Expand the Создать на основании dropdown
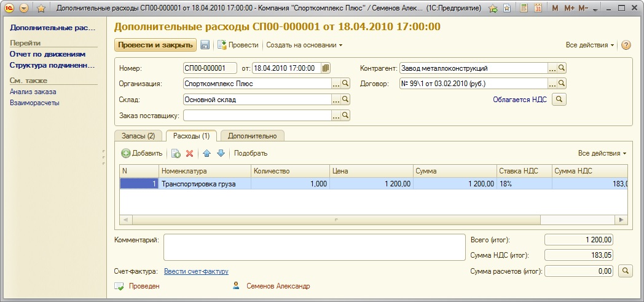Screen dimensions: 644x302 click(x=304, y=45)
